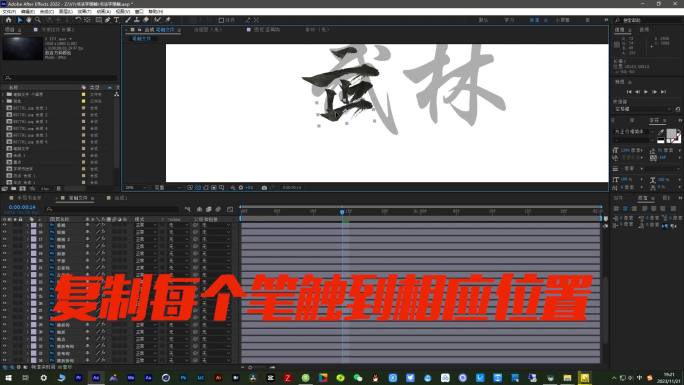Open the viewer magnification dropdown

[136, 187]
